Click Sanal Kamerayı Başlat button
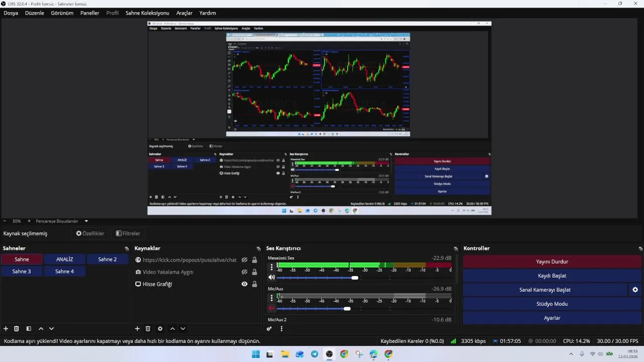The image size is (644, 362). click(x=545, y=290)
